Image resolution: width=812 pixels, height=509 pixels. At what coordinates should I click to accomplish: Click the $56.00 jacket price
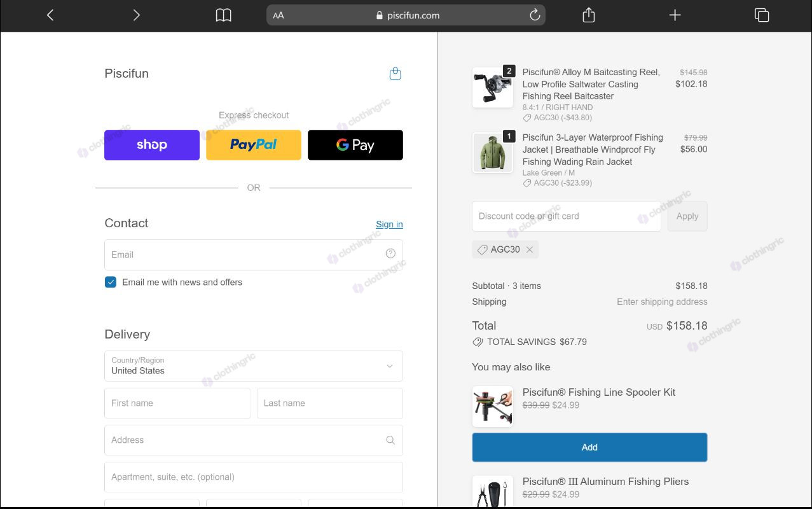pyautogui.click(x=694, y=150)
